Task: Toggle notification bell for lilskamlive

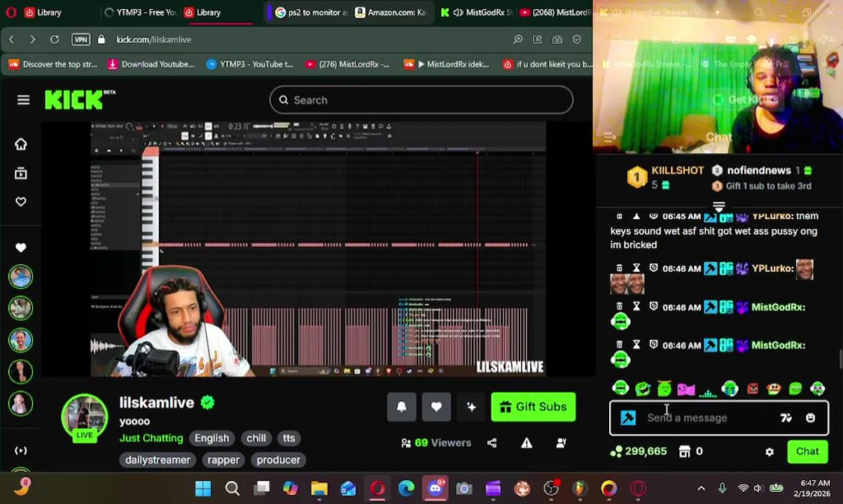Action: [x=401, y=407]
